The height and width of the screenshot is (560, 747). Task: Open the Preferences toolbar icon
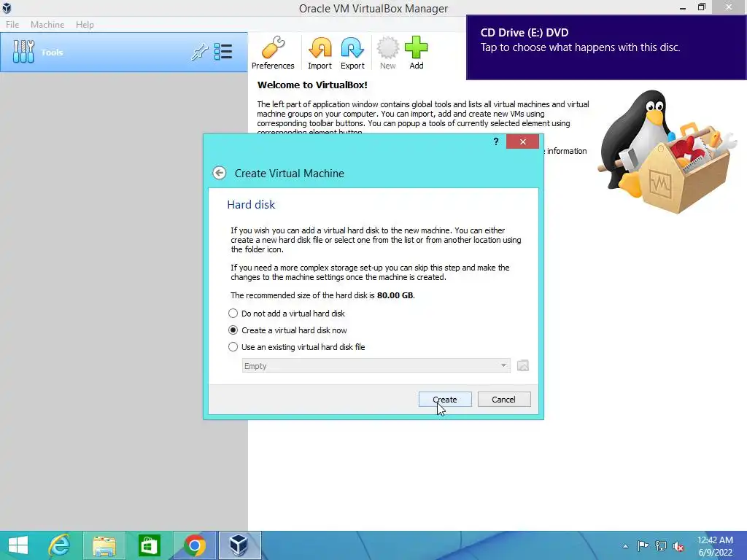[x=273, y=52]
